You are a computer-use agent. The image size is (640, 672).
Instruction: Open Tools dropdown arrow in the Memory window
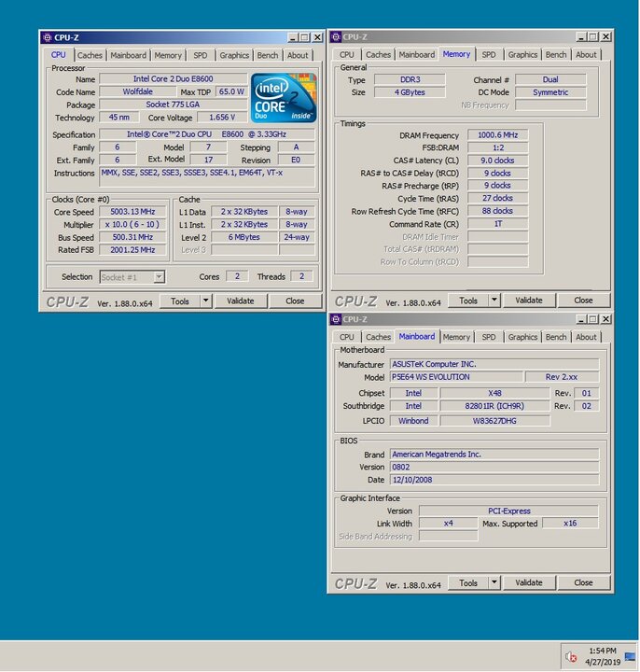(494, 301)
